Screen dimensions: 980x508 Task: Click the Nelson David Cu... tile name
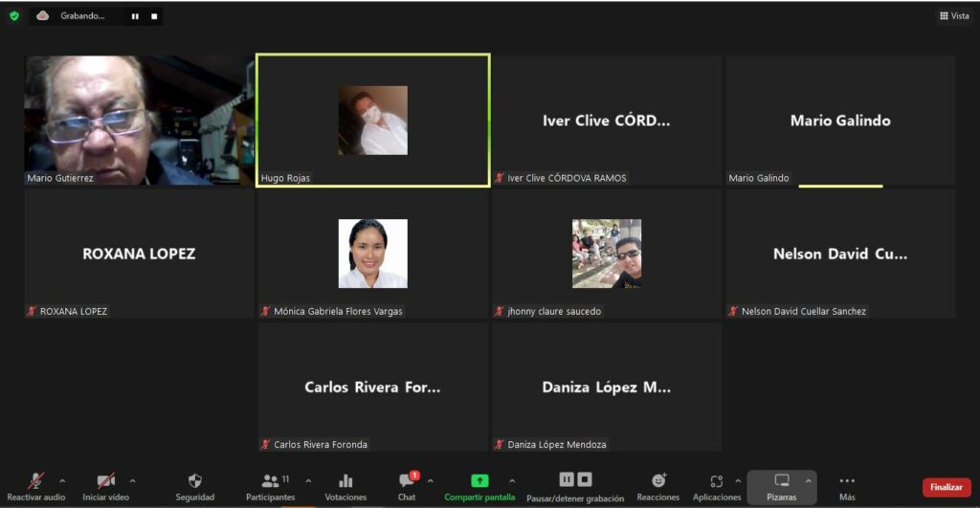[x=840, y=254]
